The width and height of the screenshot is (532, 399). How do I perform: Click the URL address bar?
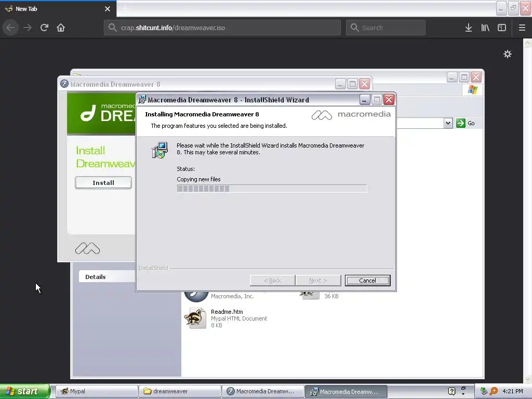222,28
